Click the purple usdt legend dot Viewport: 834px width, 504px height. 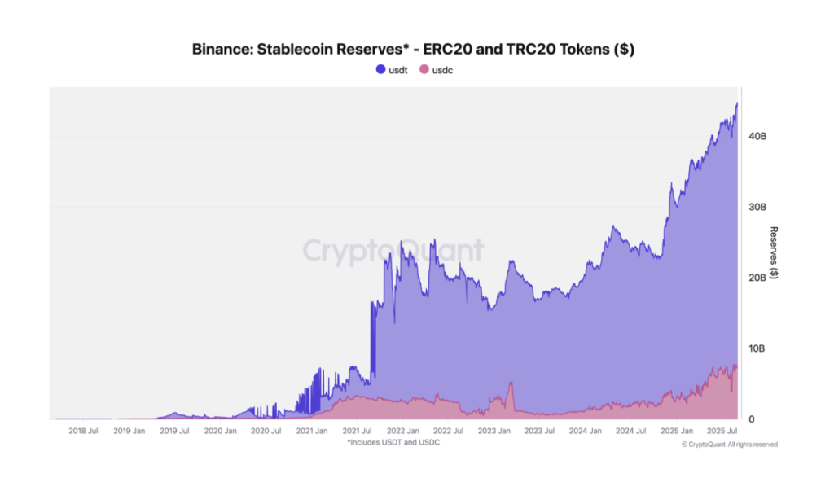click(381, 70)
